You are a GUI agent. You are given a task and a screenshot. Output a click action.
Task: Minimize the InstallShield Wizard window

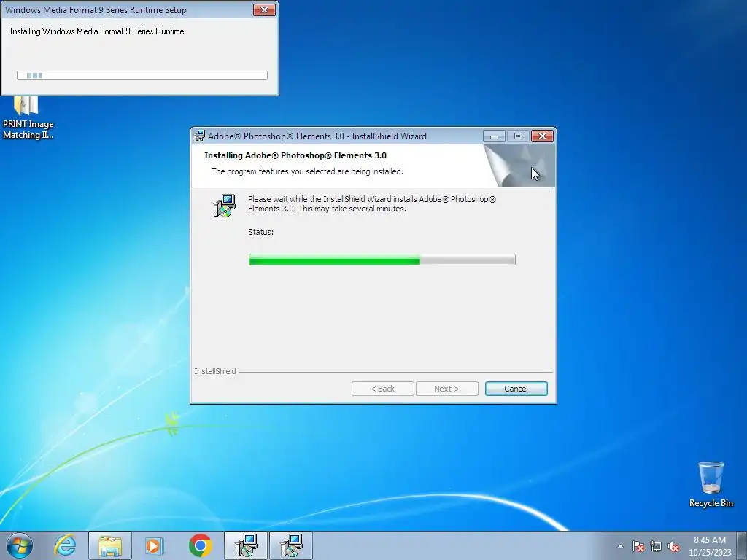(494, 136)
